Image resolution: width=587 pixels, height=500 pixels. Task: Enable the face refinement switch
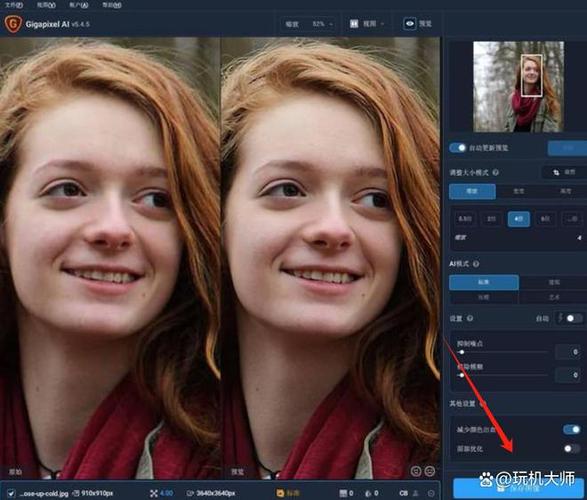tap(571, 448)
